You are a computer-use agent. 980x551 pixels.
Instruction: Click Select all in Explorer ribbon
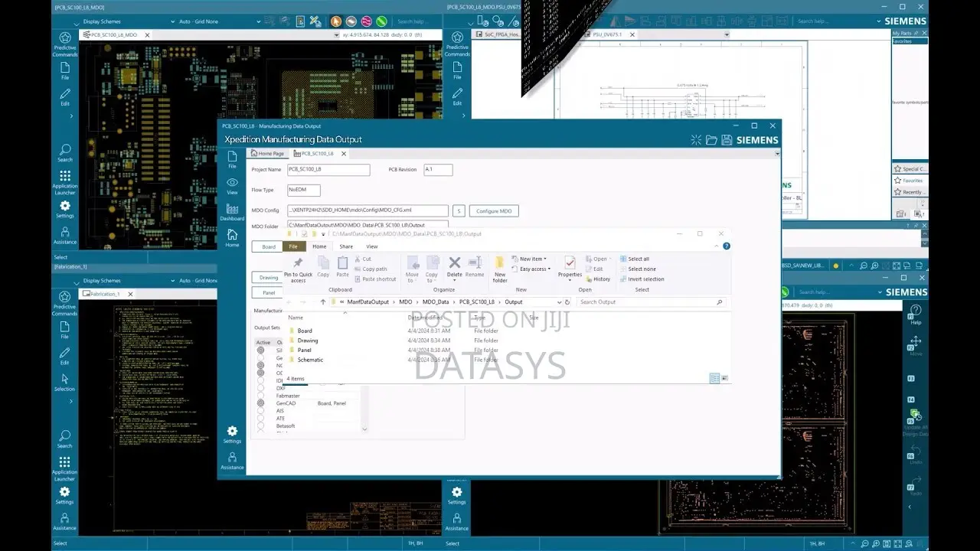coord(635,259)
